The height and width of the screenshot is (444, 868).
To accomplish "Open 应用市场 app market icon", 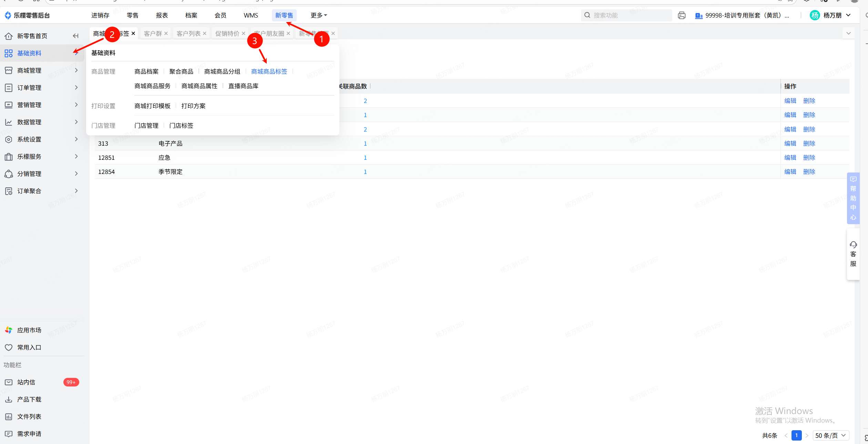I will pyautogui.click(x=9, y=330).
